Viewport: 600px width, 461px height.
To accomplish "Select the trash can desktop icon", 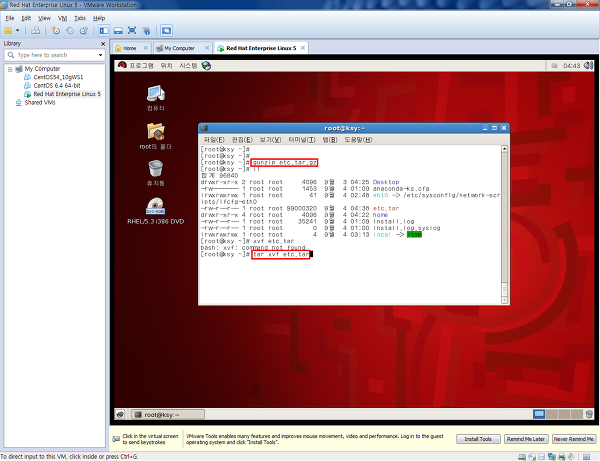I will pyautogui.click(x=156, y=173).
